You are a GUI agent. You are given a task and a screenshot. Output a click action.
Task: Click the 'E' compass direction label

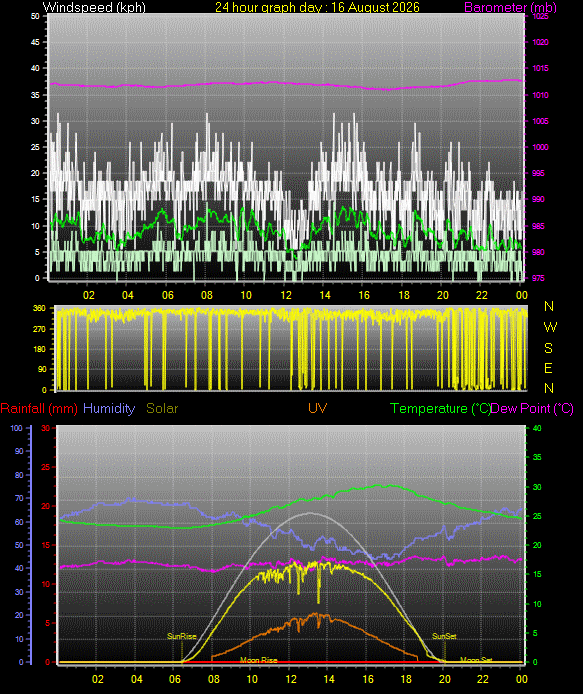click(x=548, y=368)
